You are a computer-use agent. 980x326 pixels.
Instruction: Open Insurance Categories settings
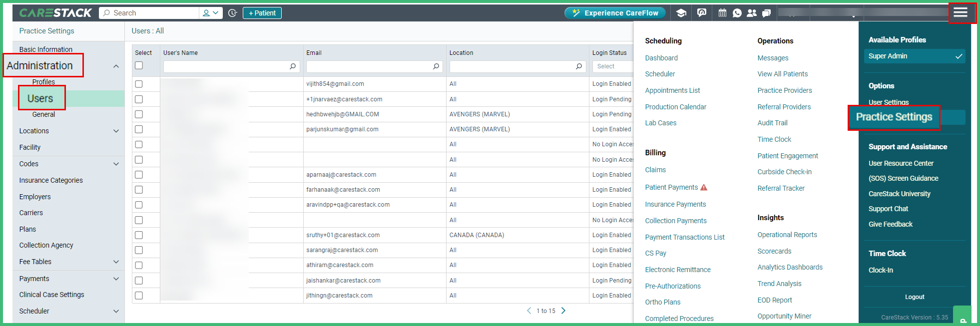(x=51, y=180)
